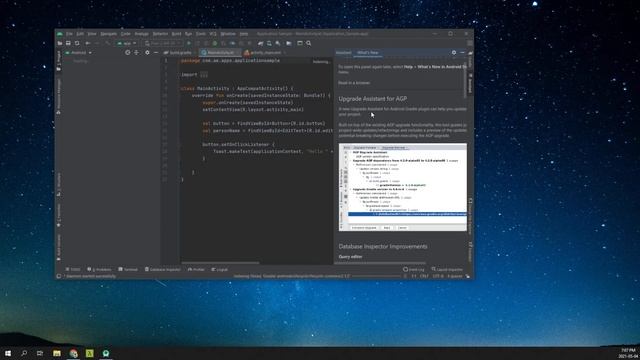This screenshot has width=640, height=360.
Task: Open the Device File Explorer side tab
Action: 470,216
